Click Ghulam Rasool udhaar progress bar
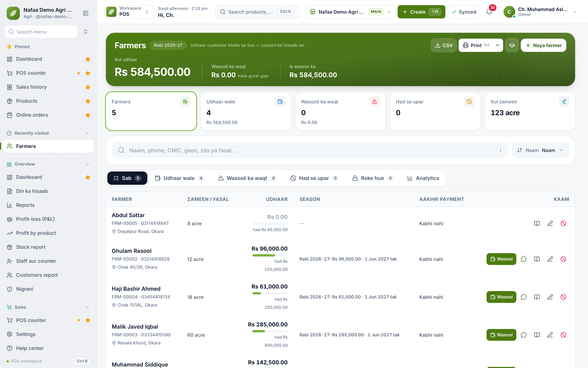The height and width of the screenshot is (368, 588). (x=270, y=255)
